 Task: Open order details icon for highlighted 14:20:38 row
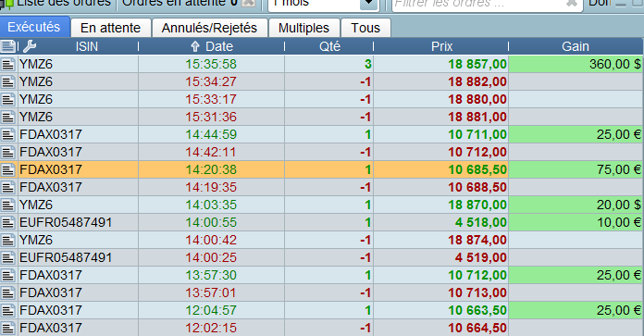click(x=8, y=169)
